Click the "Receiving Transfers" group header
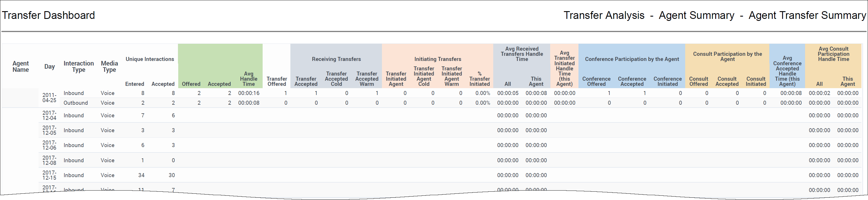This screenshot has height=200, width=868. 336,59
